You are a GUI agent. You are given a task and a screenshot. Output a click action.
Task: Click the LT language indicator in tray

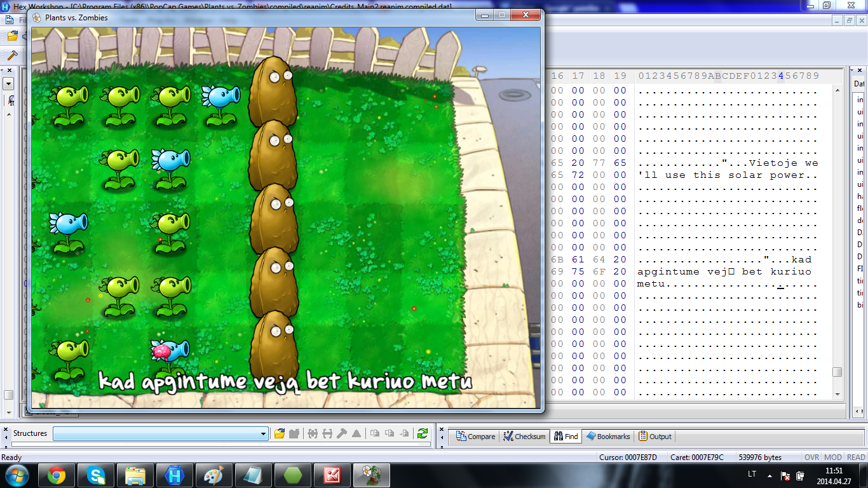pyautogui.click(x=752, y=474)
